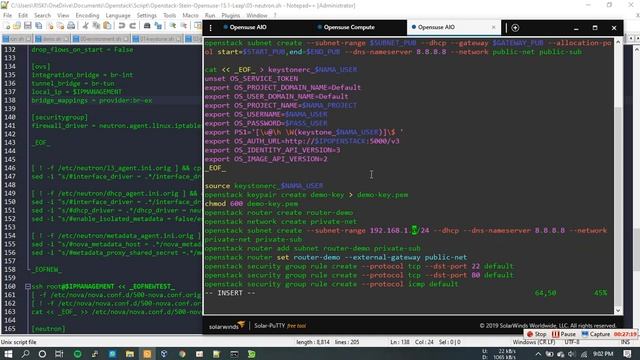
Task: Click '-- INSERT --' in terminal
Action: point(230,293)
